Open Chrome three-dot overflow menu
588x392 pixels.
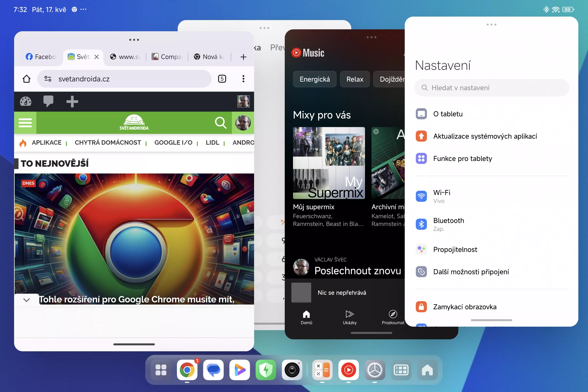243,79
